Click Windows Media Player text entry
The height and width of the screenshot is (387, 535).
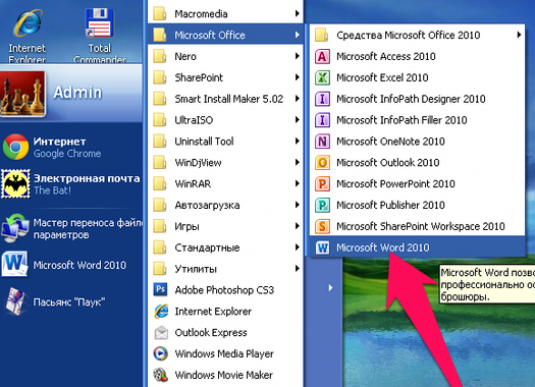(x=224, y=354)
